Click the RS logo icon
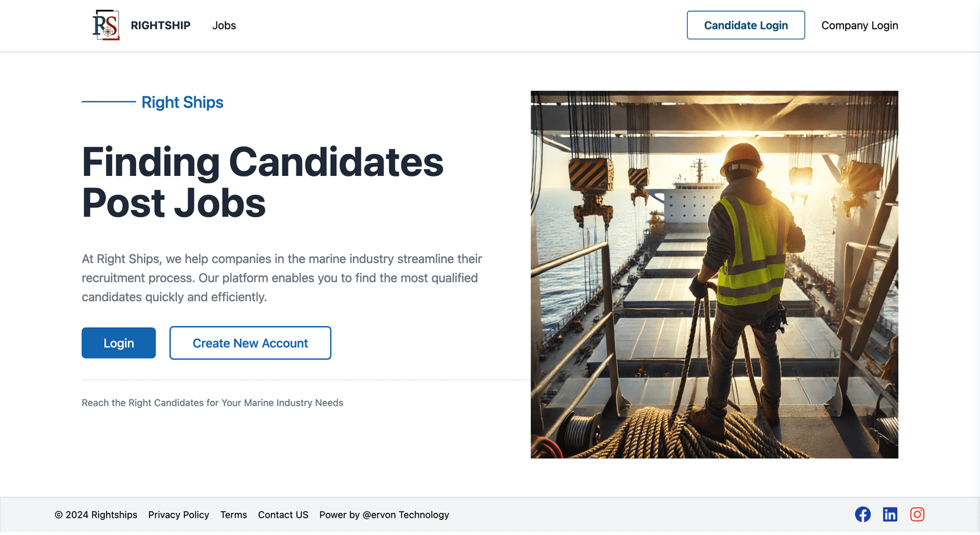The height and width of the screenshot is (535, 980). (x=106, y=25)
